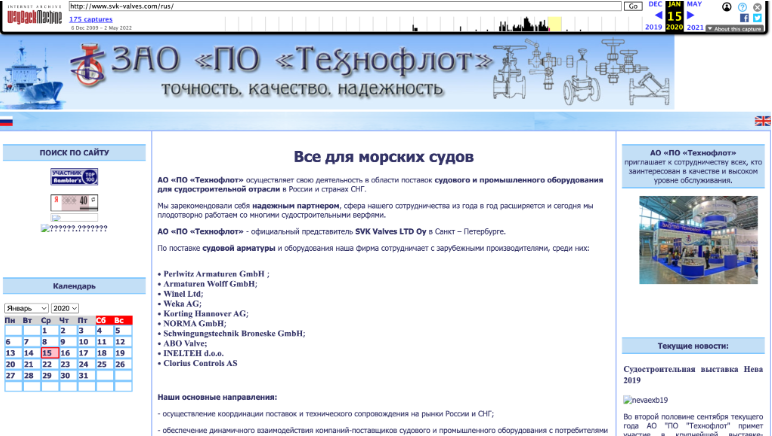Click highlighted year in captures sparkline
Image resolution: width=772 pixels, height=436 pixels.
555,24
